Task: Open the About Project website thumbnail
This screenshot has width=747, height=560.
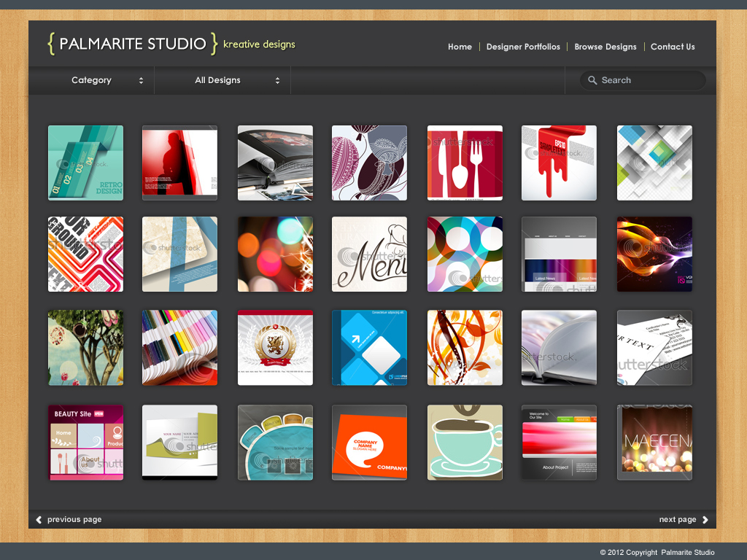Action: tap(559, 443)
